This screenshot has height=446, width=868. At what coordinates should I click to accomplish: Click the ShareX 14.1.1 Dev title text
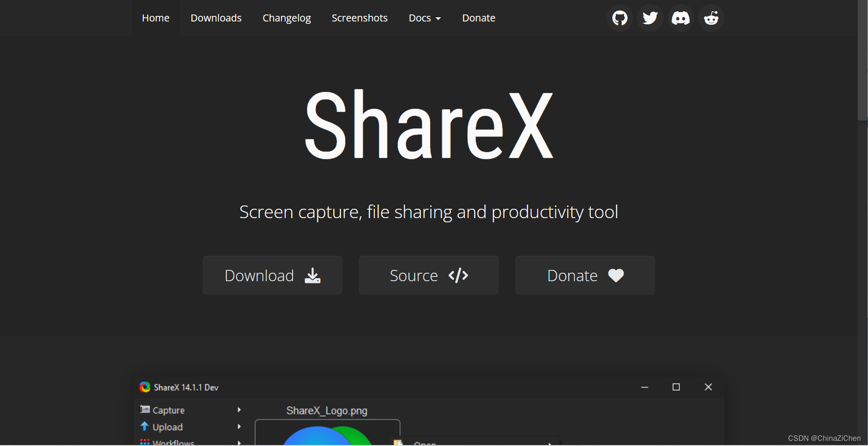click(186, 387)
